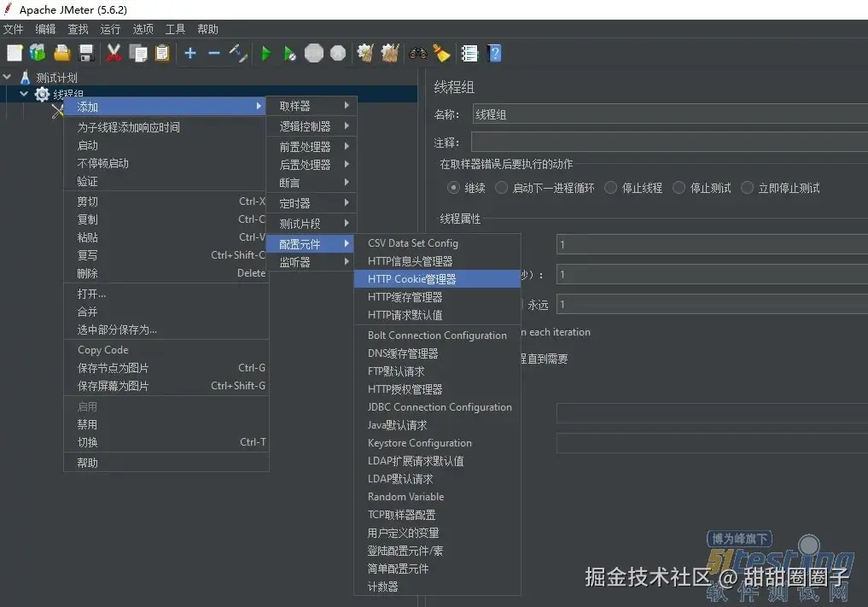Choose HTTP Cookie管理器 from config menu
Image resolution: width=868 pixels, height=607 pixels.
(437, 279)
